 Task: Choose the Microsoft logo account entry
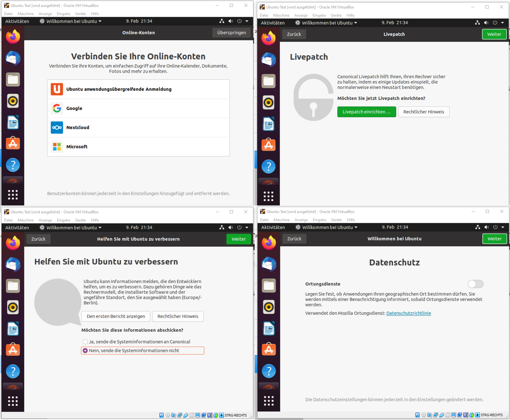click(57, 147)
